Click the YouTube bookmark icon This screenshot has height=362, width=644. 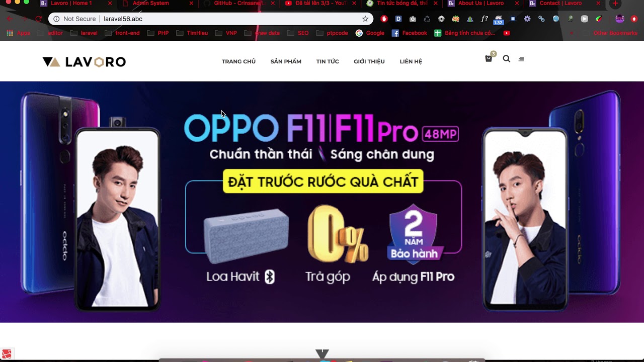click(507, 33)
